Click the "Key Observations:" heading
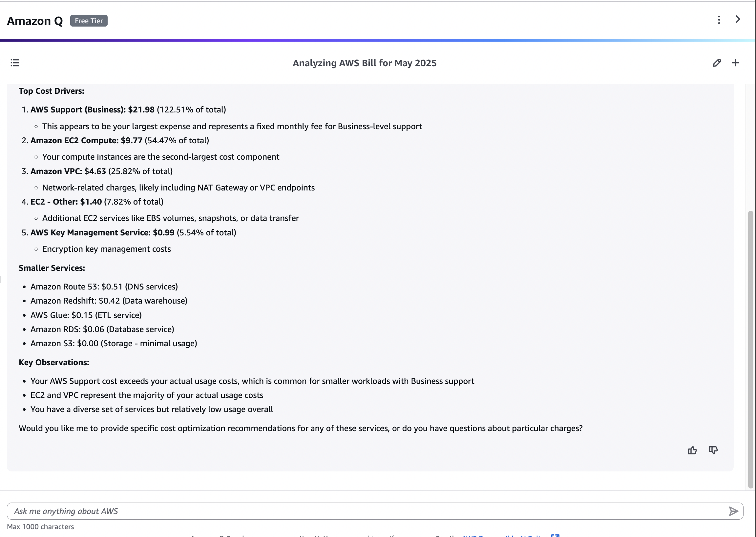The image size is (756, 537). tap(53, 362)
